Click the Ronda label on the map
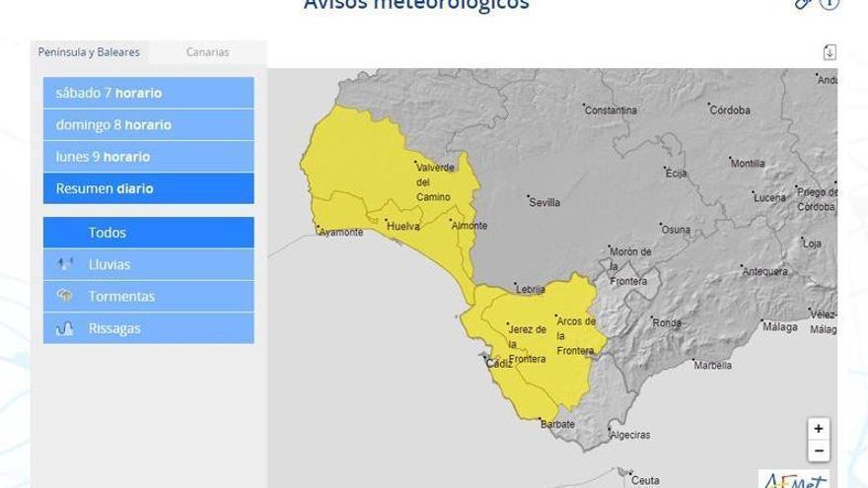This screenshot has width=868, height=488. (x=667, y=323)
